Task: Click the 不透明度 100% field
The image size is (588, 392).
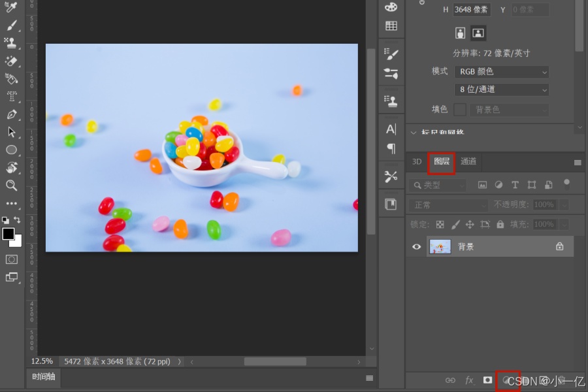Action: 544,204
